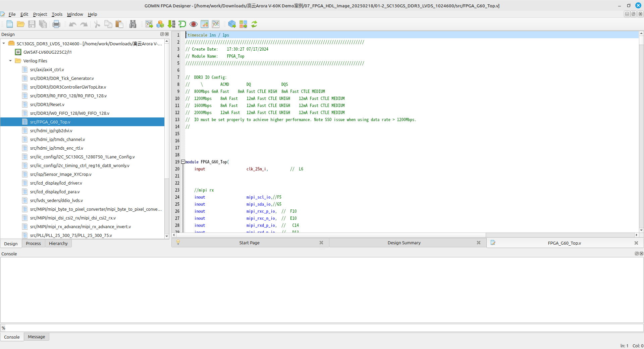Paste from clipboard icon

tap(119, 24)
